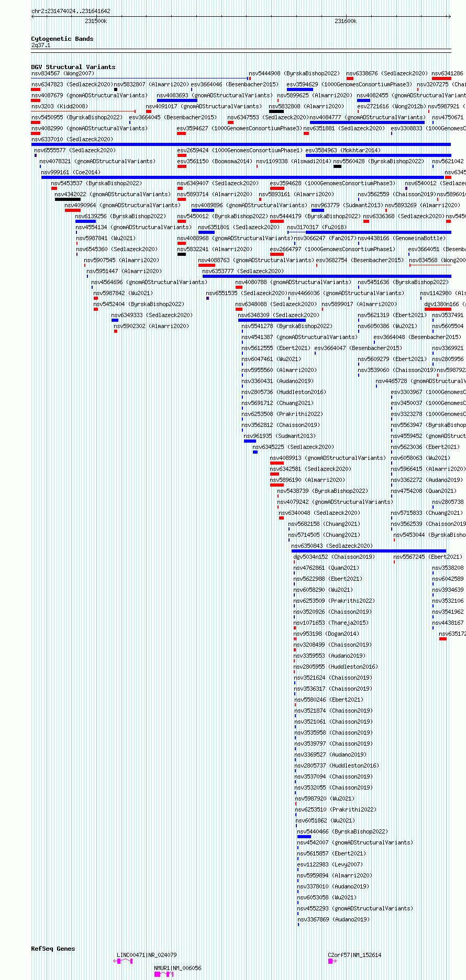Open variant esv3584963 (Mokhtar2014)
Viewport: 466px width, 980px height.
[343, 151]
